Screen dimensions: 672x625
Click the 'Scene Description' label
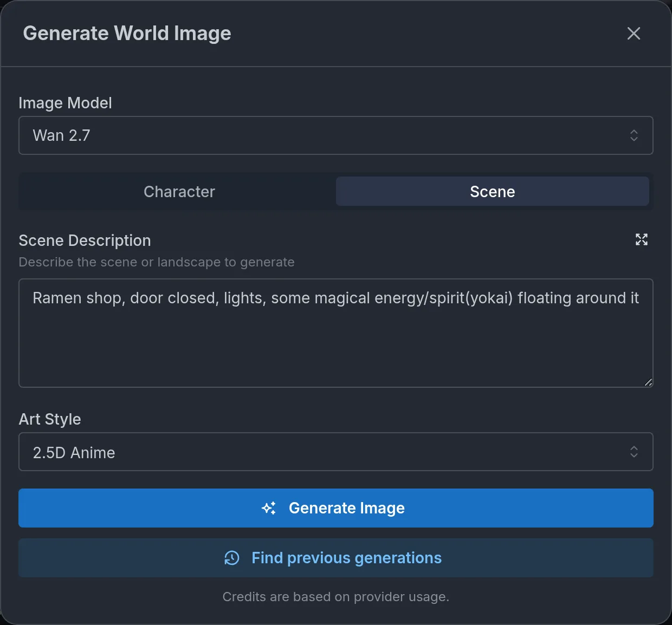point(85,240)
